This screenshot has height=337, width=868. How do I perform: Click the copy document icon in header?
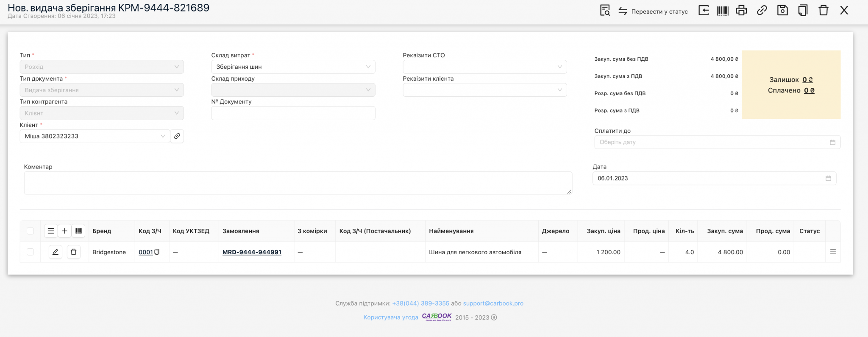pyautogui.click(x=803, y=11)
